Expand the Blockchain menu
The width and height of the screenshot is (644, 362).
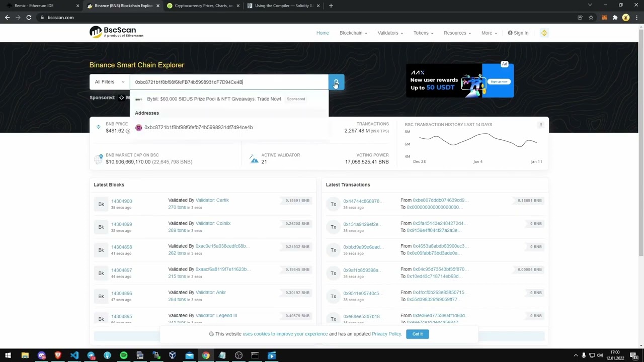pyautogui.click(x=353, y=33)
